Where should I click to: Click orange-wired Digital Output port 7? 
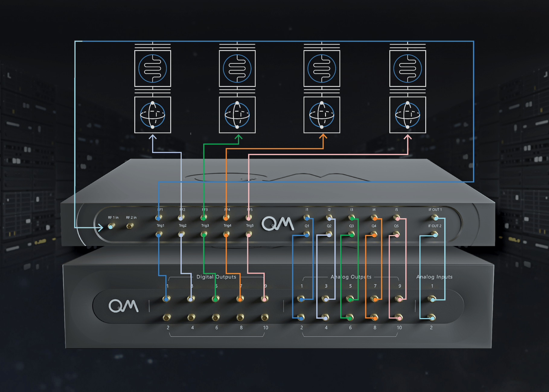(240, 299)
